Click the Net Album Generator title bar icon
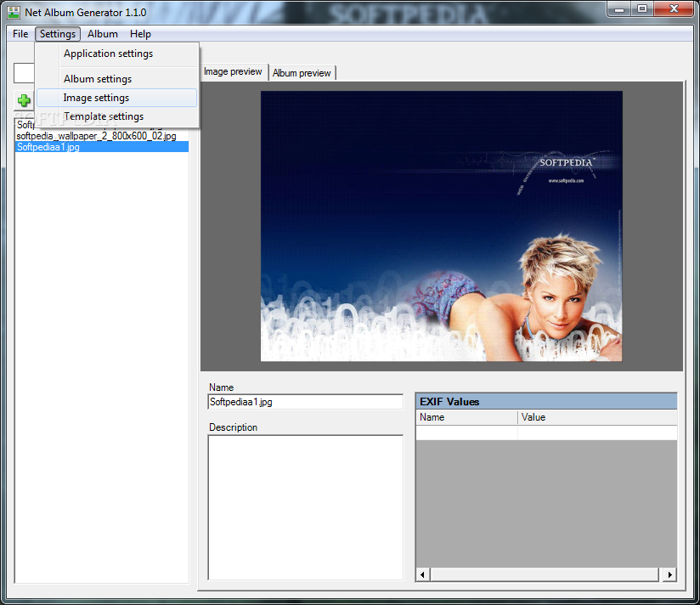The image size is (700, 605). 14,13
